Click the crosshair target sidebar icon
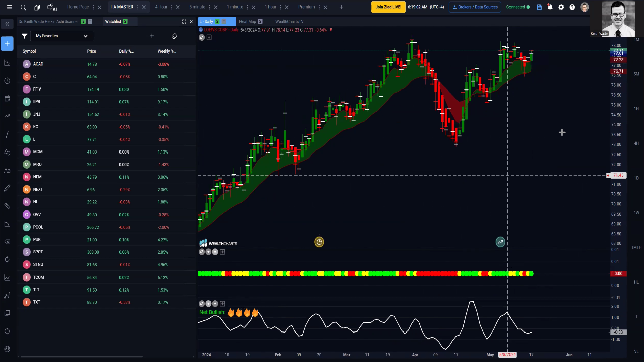The height and width of the screenshot is (362, 644). pyautogui.click(x=7, y=331)
